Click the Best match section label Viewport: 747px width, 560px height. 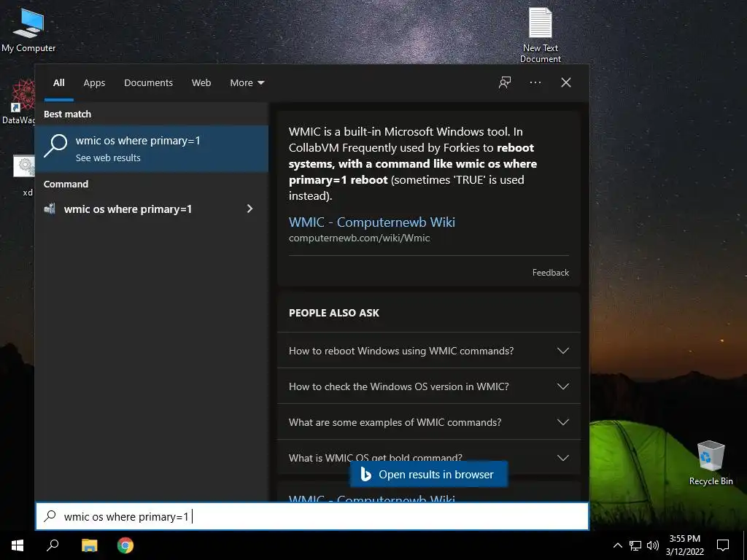[67, 114]
